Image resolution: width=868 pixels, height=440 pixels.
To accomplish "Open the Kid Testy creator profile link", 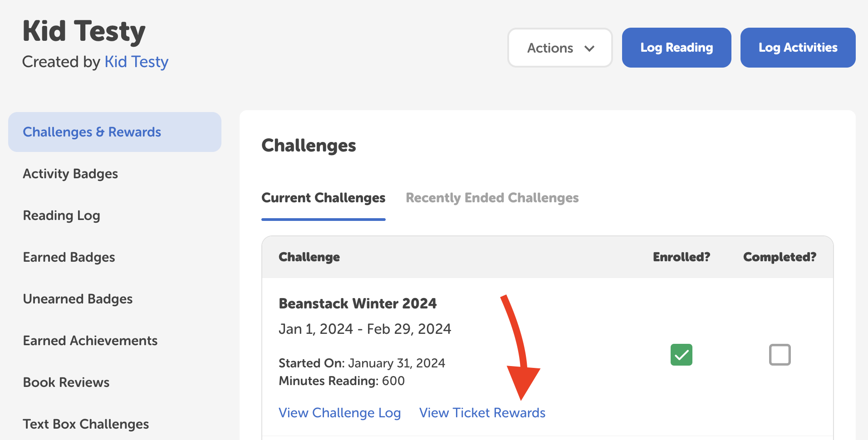I will click(x=136, y=62).
